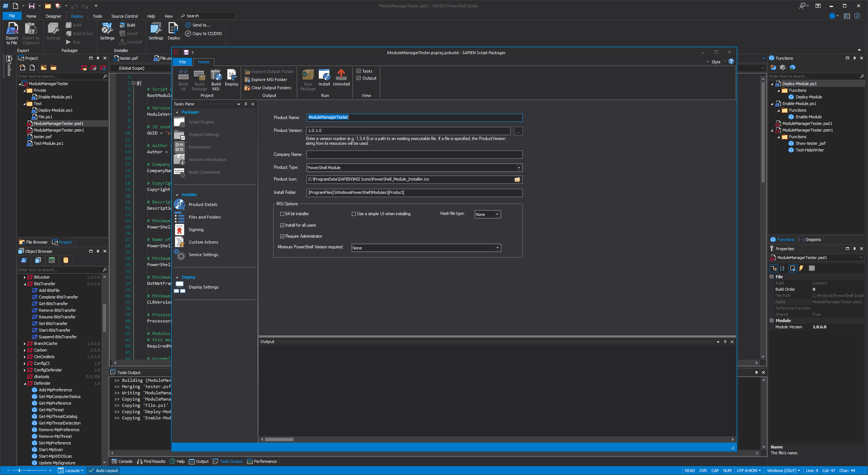Click the PowerShell icon in Object Browser toolbar
The height and width of the screenshot is (475, 868).
tap(24, 260)
